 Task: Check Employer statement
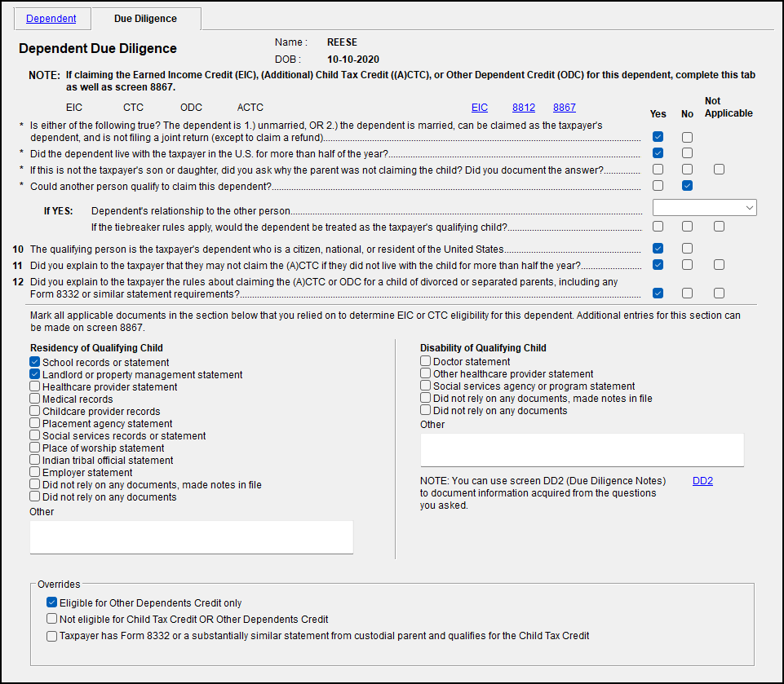(x=34, y=472)
